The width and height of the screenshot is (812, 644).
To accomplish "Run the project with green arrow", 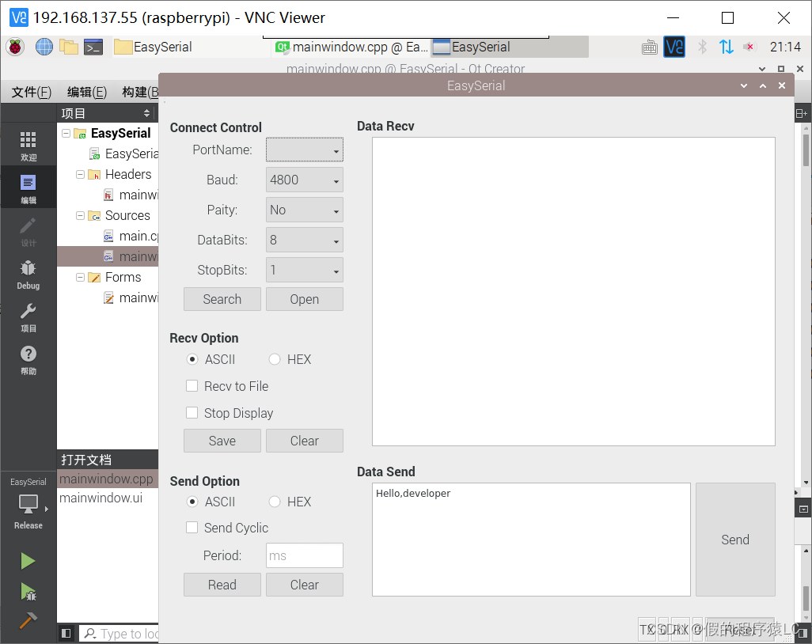I will click(x=28, y=561).
